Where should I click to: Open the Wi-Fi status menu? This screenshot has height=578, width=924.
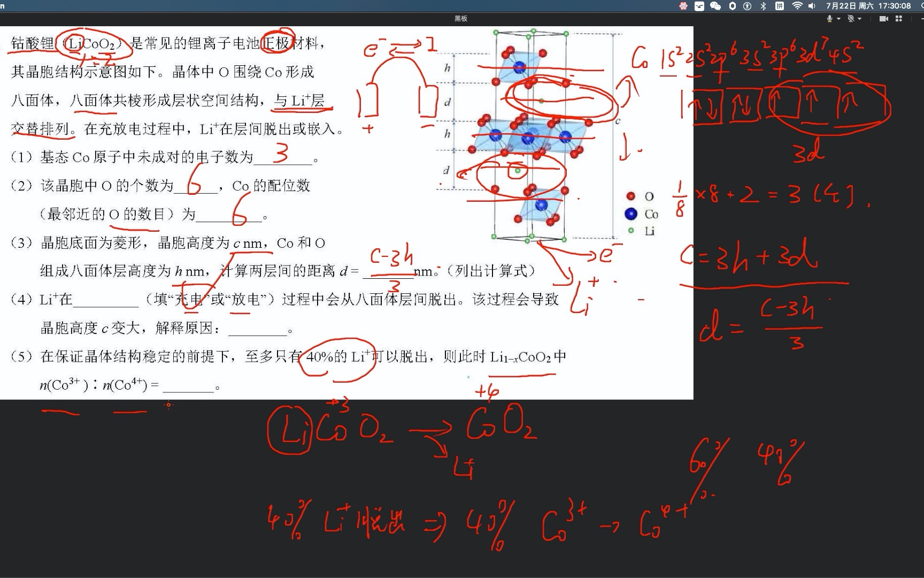pyautogui.click(x=797, y=6)
